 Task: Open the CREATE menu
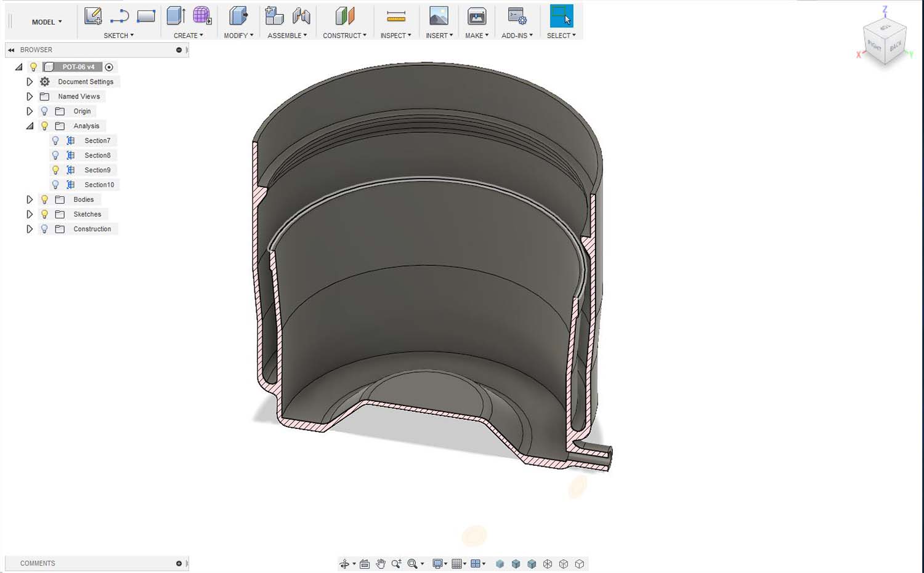188,36
